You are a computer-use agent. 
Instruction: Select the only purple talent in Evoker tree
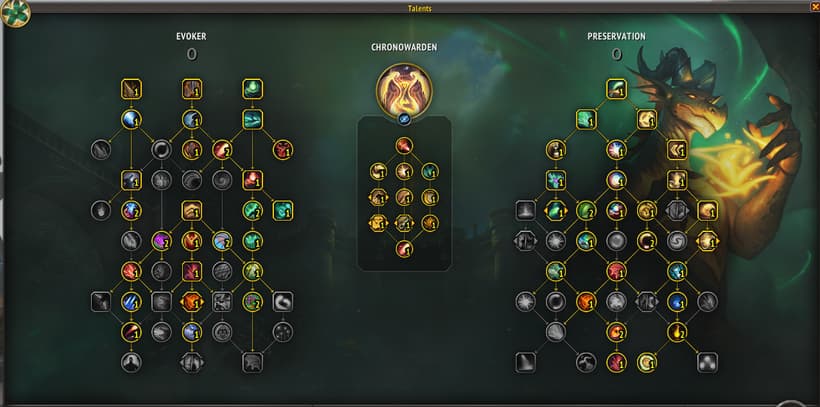tap(162, 241)
